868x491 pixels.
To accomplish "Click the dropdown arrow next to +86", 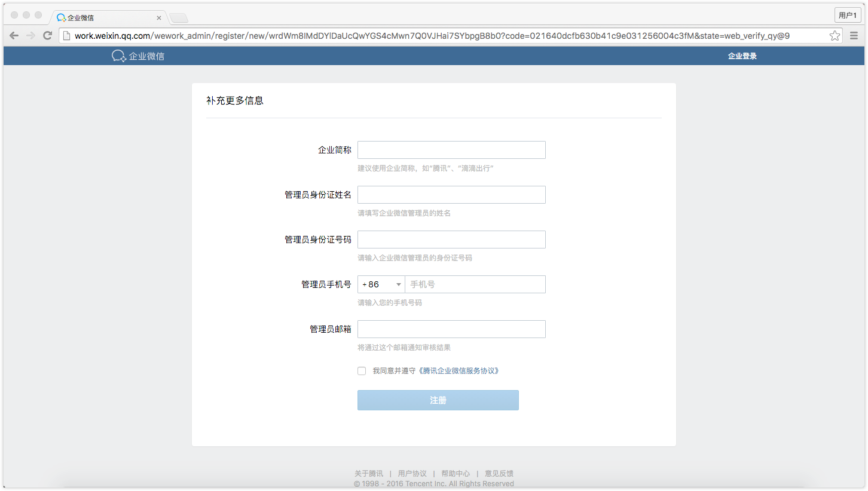I will coord(398,284).
